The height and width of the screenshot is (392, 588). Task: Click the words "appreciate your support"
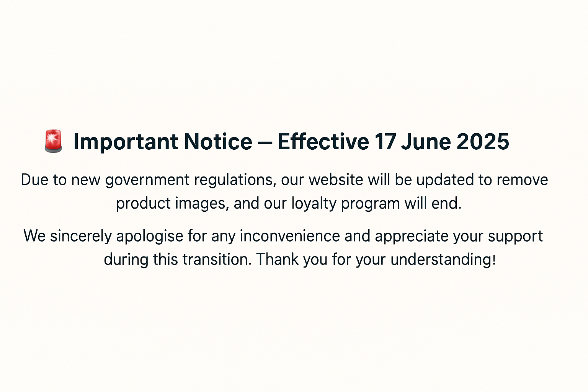(x=459, y=236)
